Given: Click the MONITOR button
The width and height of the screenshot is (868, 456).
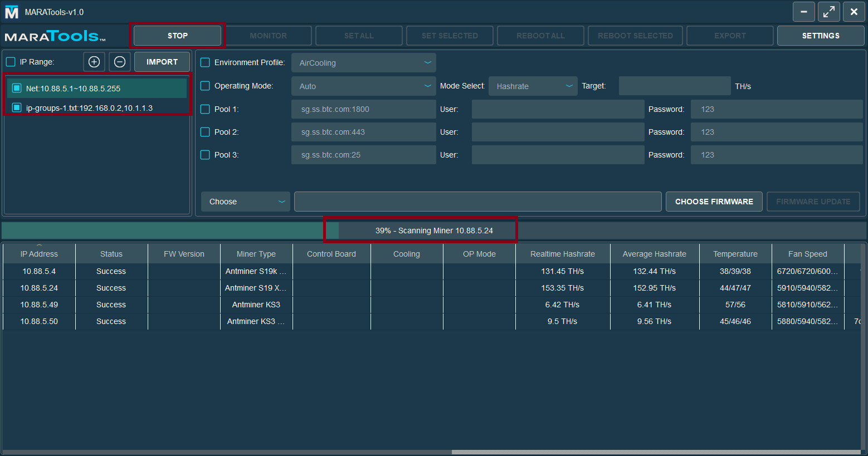Looking at the screenshot, I should click(x=268, y=36).
